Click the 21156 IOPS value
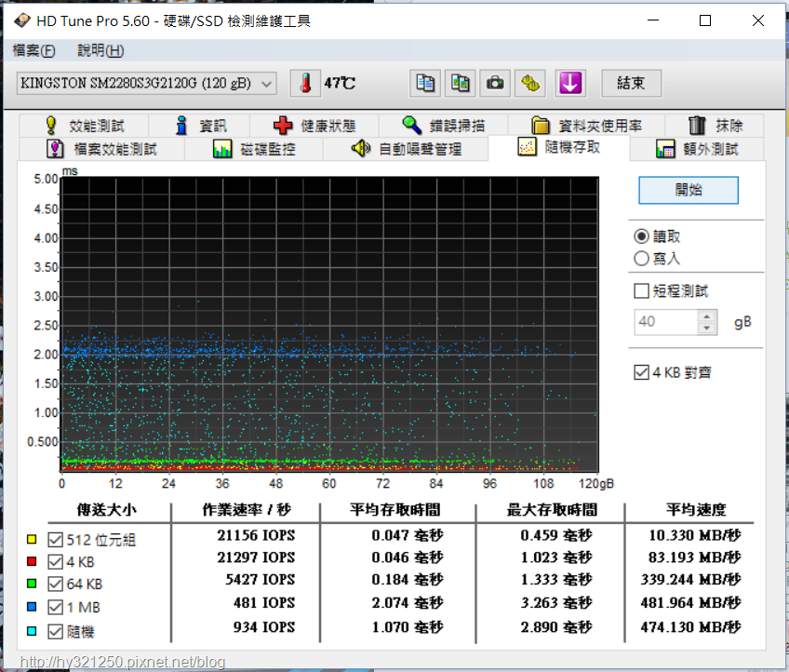The height and width of the screenshot is (672, 789). tap(256, 535)
